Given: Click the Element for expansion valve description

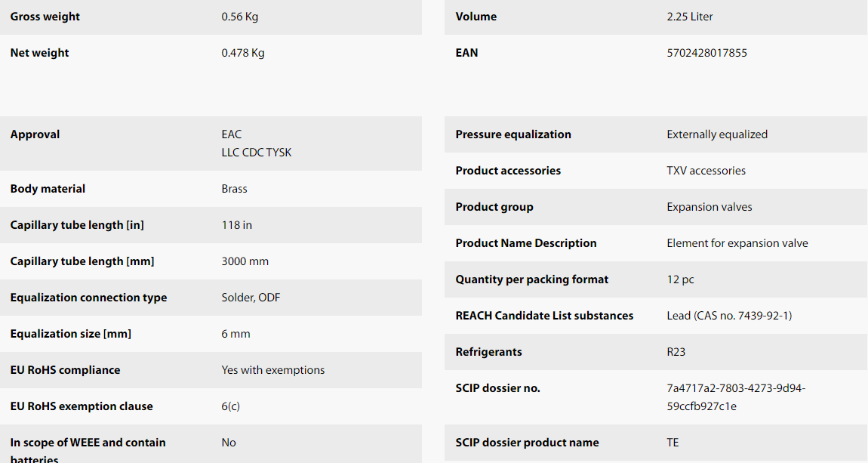Looking at the screenshot, I should click(x=737, y=243).
